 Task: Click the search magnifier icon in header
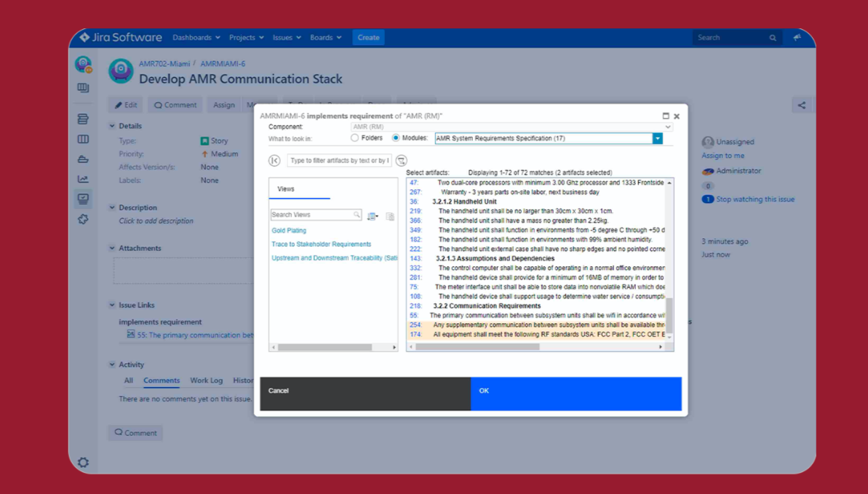pyautogui.click(x=773, y=38)
